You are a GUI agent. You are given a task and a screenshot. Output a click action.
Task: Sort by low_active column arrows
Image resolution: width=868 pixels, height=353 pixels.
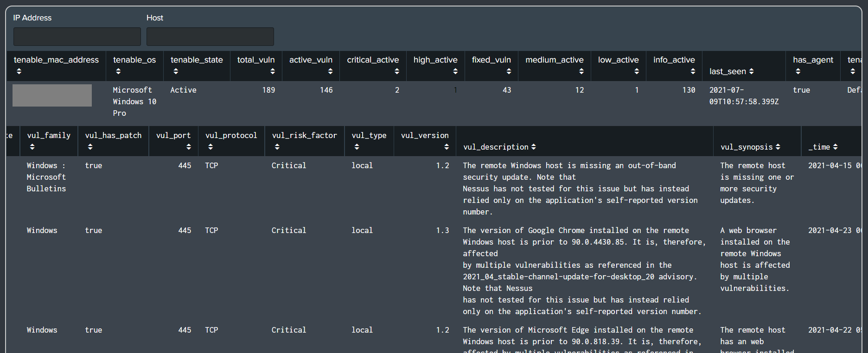tap(637, 71)
